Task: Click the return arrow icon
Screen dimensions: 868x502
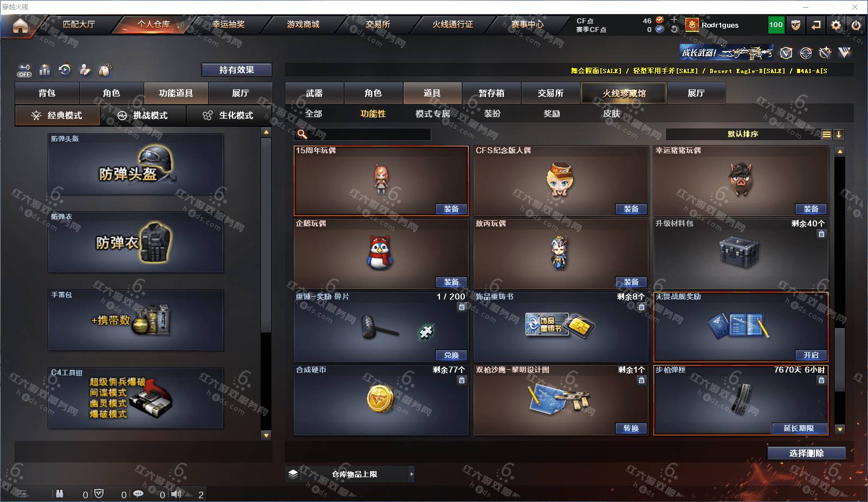Action: click(815, 25)
